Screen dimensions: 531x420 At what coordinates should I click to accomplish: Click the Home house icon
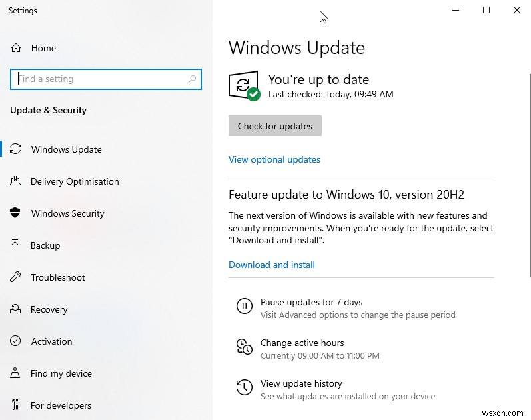tap(16, 48)
